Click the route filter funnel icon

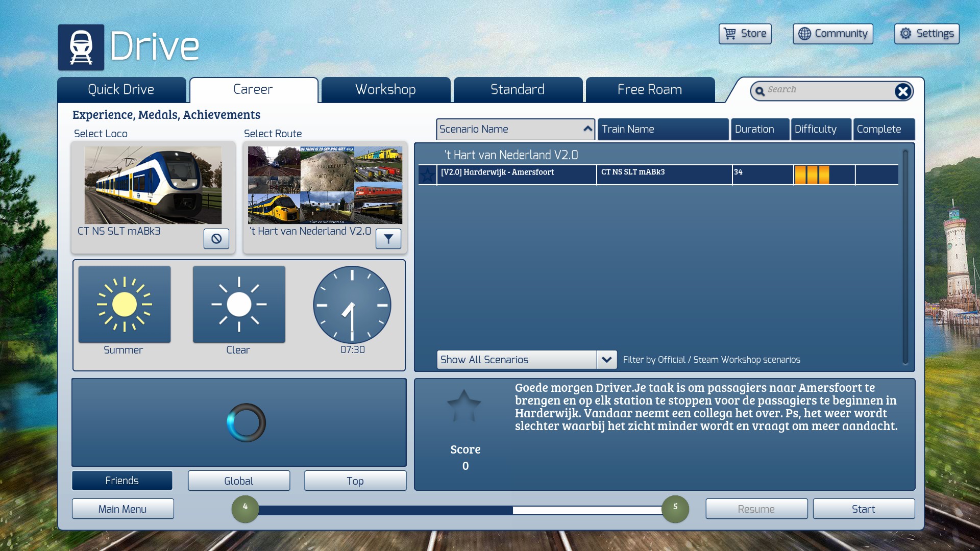point(388,239)
